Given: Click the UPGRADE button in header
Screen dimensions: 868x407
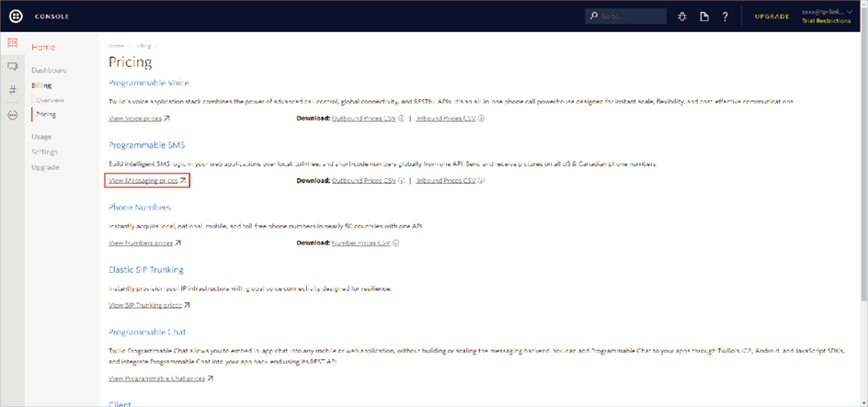Looking at the screenshot, I should click(x=771, y=17).
